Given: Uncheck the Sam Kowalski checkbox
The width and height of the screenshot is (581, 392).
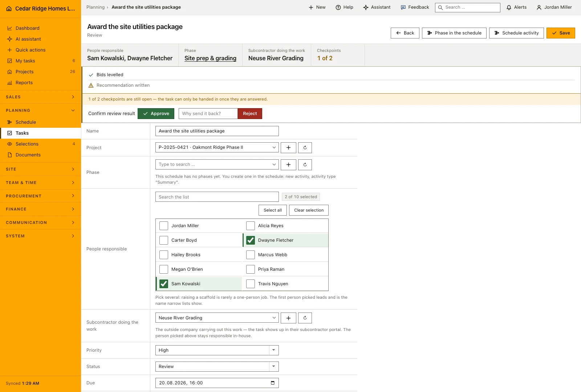Looking at the screenshot, I should coord(164,284).
